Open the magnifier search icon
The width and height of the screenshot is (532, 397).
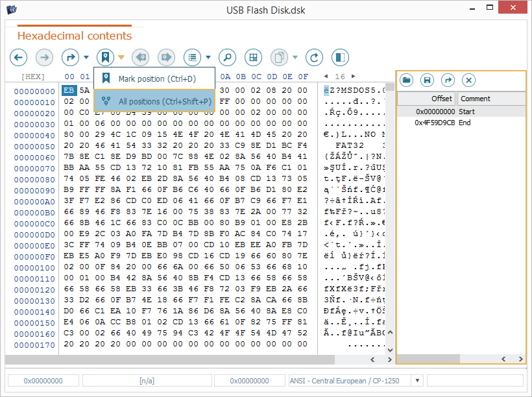pos(227,57)
